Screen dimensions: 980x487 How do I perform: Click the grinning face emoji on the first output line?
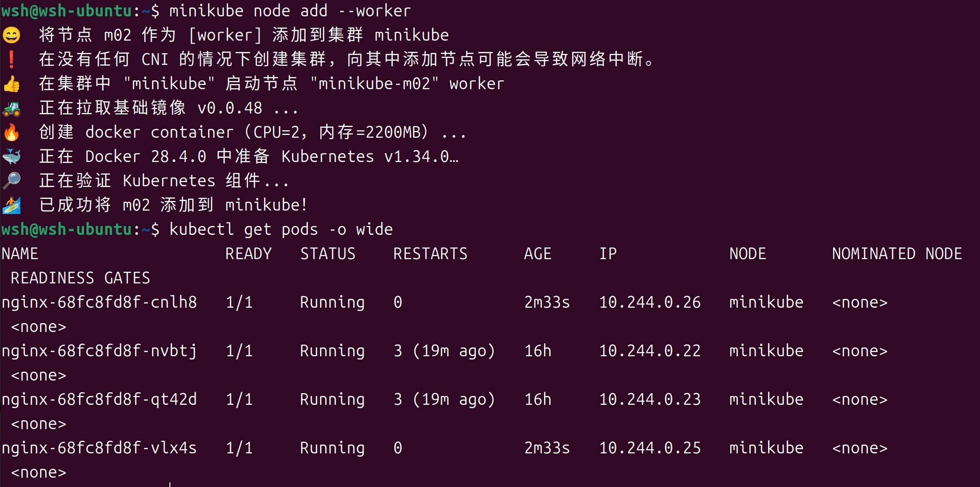point(11,35)
